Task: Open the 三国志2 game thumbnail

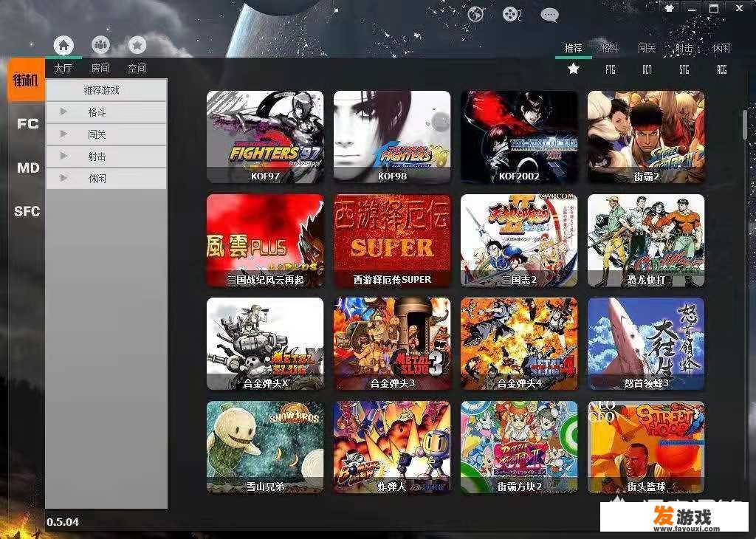Action: tap(519, 241)
